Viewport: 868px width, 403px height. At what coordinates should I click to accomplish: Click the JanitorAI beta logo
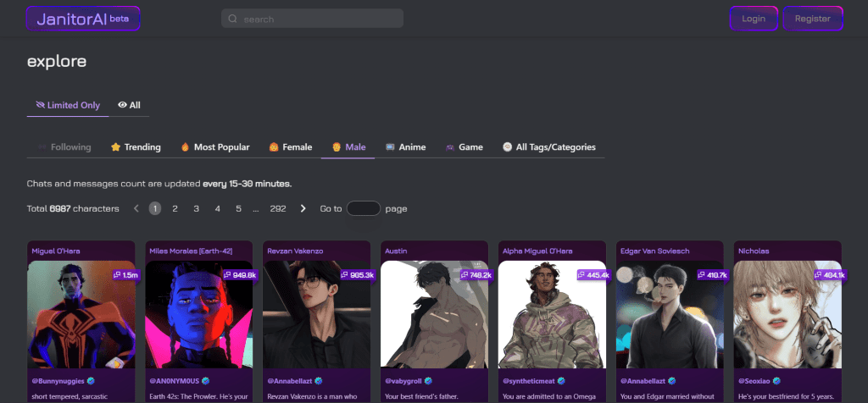click(x=82, y=19)
